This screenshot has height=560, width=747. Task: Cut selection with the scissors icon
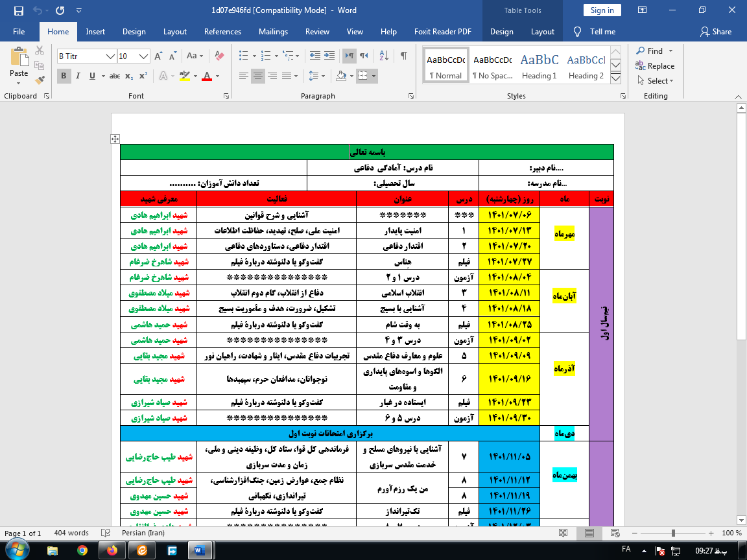coord(40,51)
